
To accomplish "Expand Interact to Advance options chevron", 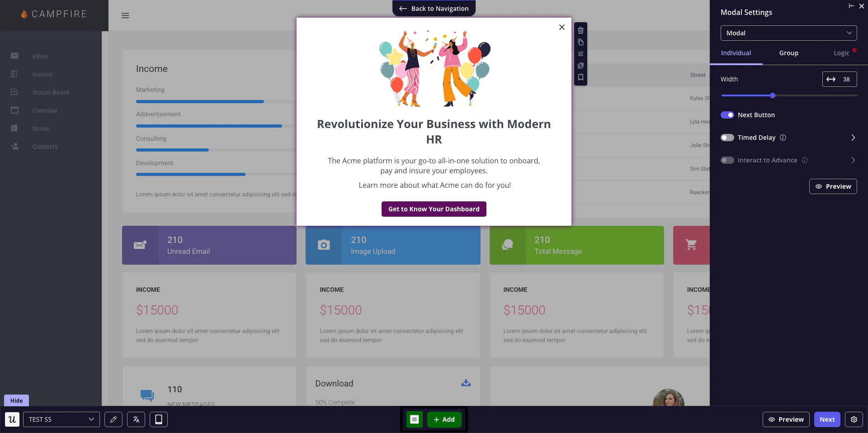I will 853,160.
